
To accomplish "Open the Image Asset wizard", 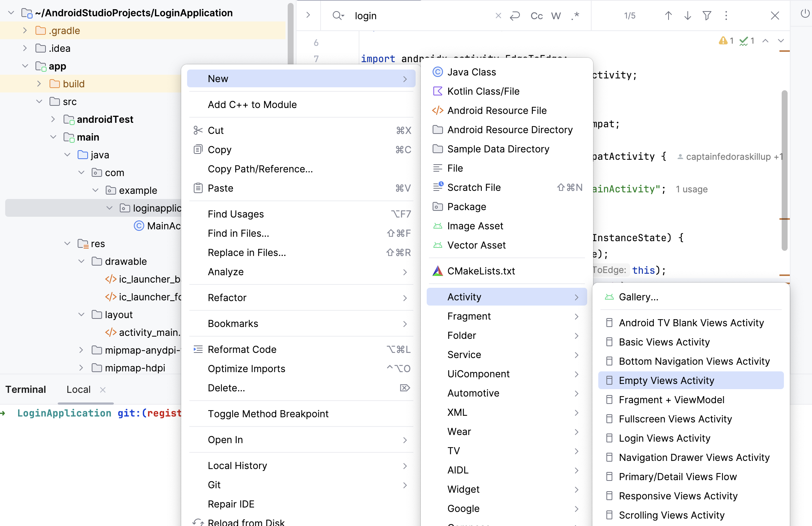I will click(x=507, y=226).
